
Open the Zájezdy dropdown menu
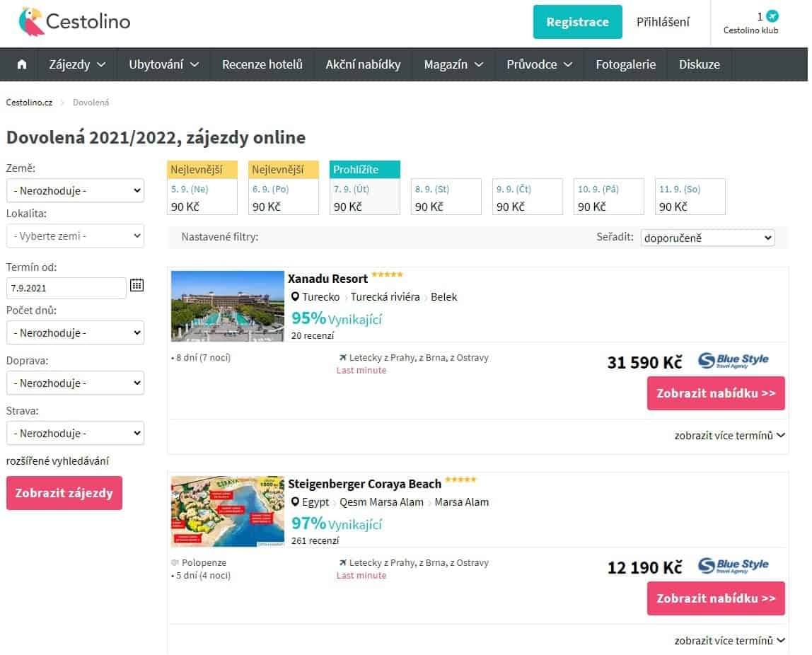click(x=77, y=65)
